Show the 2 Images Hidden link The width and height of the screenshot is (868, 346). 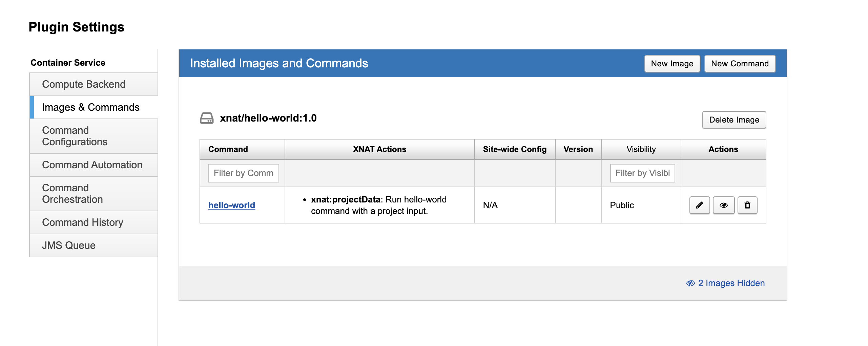[x=731, y=283]
